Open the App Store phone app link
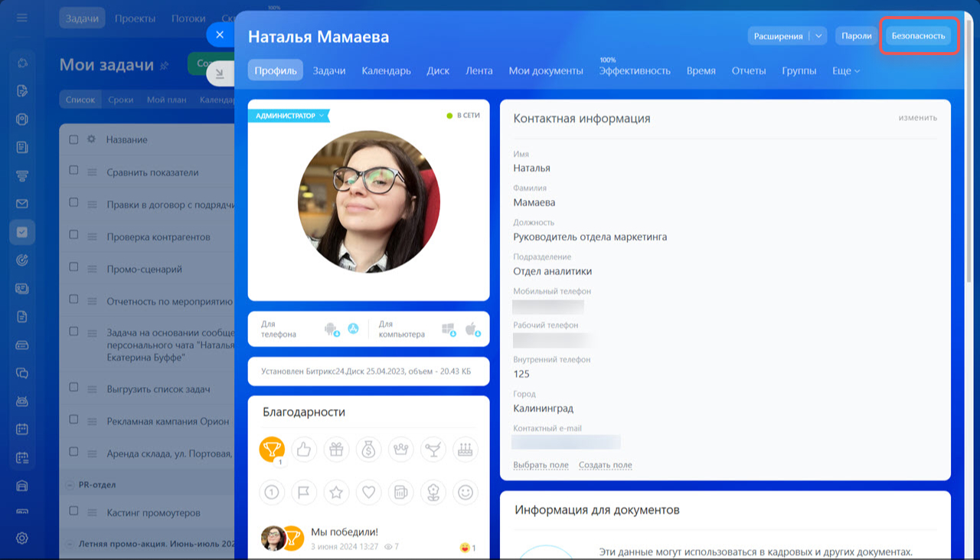The width and height of the screenshot is (980, 560). 353,329
